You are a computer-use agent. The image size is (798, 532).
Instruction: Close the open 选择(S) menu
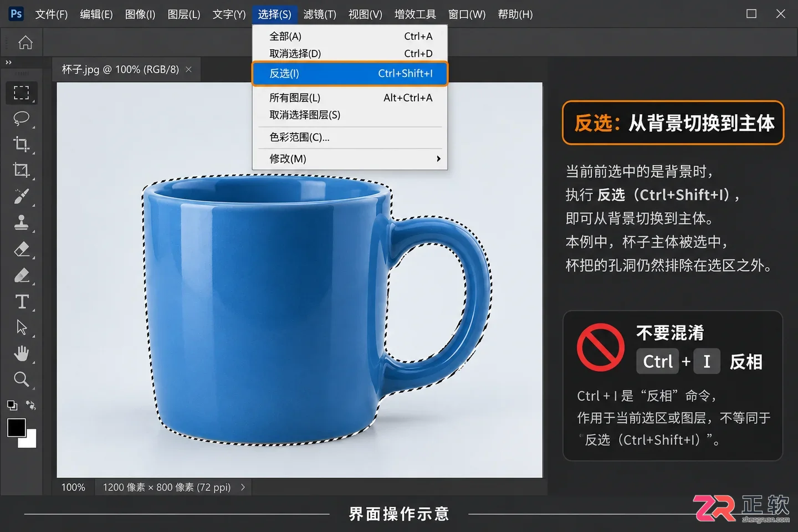point(274,14)
